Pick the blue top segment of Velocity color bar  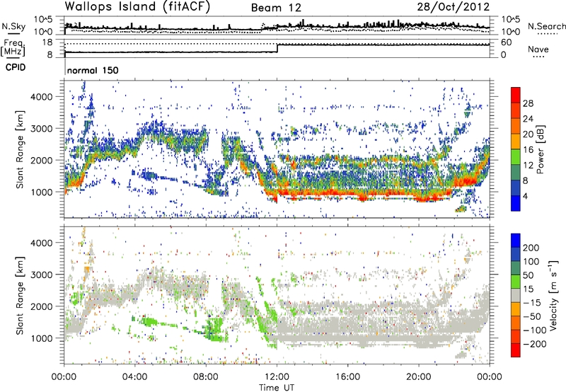[516, 241]
